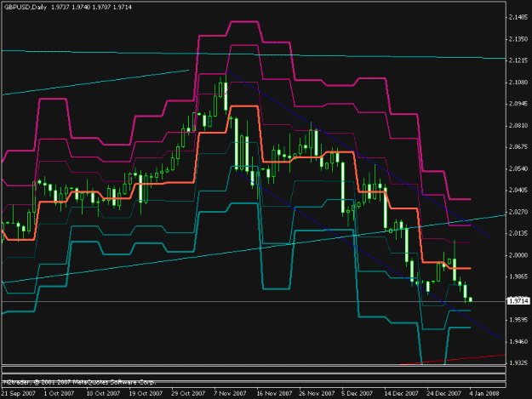Click the 2.0945 price axis label
Screen dimensions: 532x399
coord(518,104)
